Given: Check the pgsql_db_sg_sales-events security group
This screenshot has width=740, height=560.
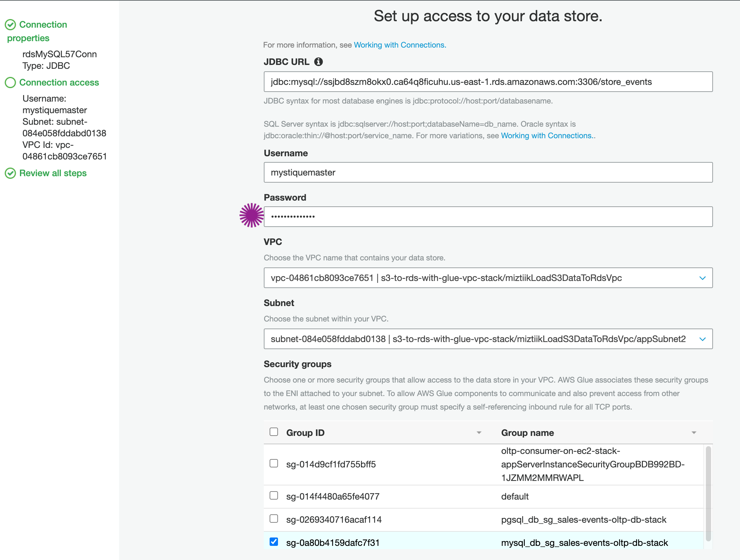Looking at the screenshot, I should point(274,519).
